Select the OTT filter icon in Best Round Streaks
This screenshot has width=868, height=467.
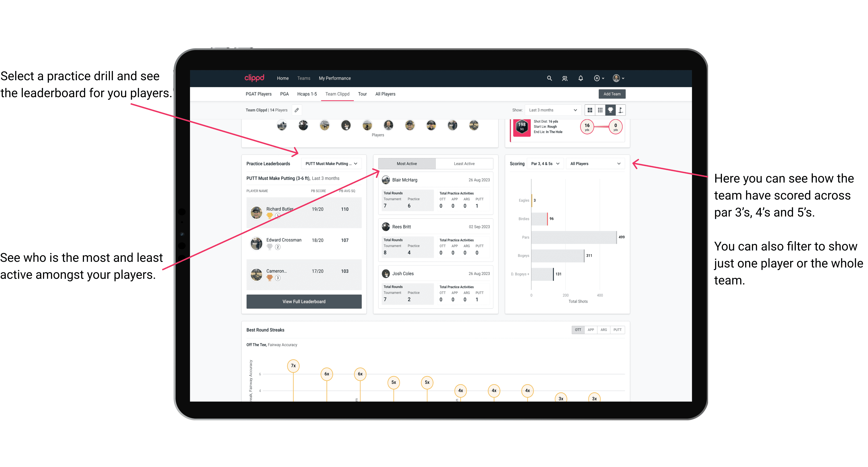tap(578, 329)
